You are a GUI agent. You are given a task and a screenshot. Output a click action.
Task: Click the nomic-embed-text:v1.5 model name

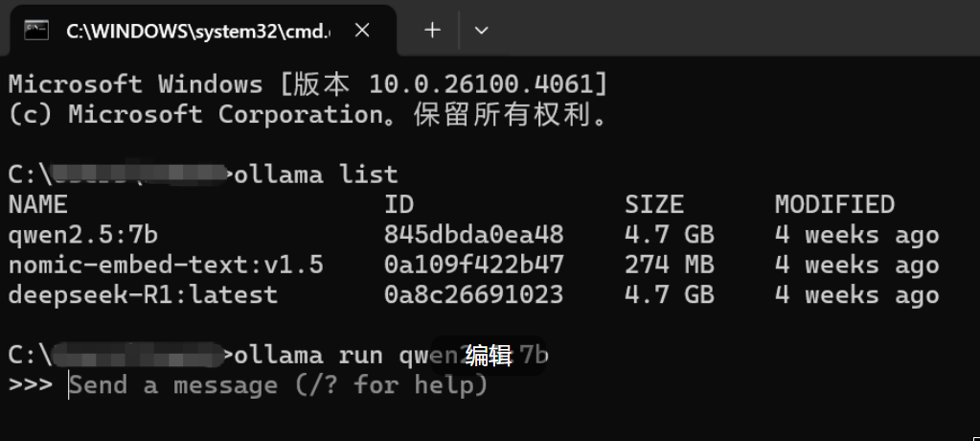166,265
